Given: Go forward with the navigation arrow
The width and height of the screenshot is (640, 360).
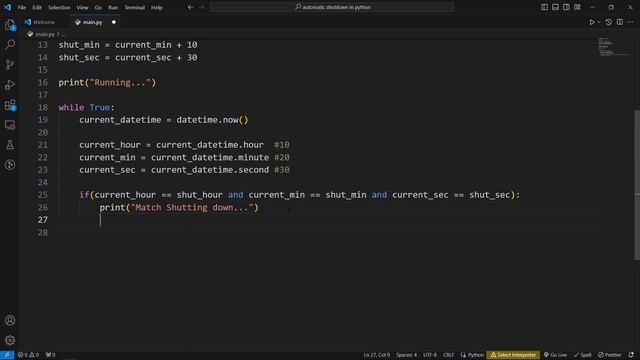Looking at the screenshot, I should pyautogui.click(x=202, y=7).
